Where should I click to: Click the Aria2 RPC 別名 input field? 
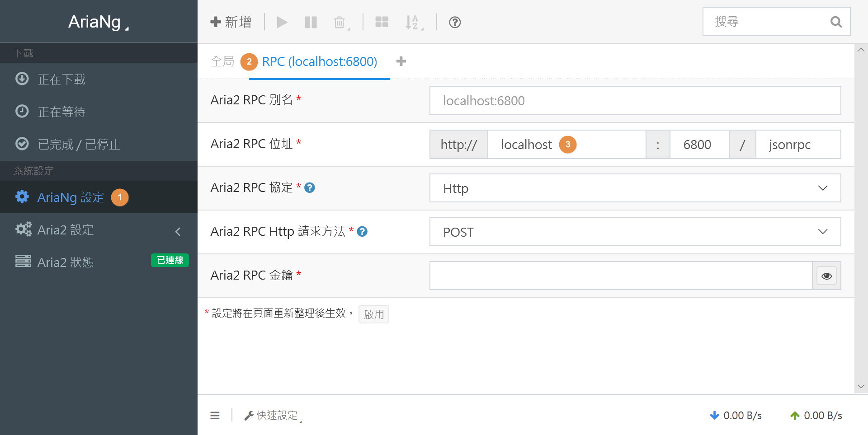point(635,101)
